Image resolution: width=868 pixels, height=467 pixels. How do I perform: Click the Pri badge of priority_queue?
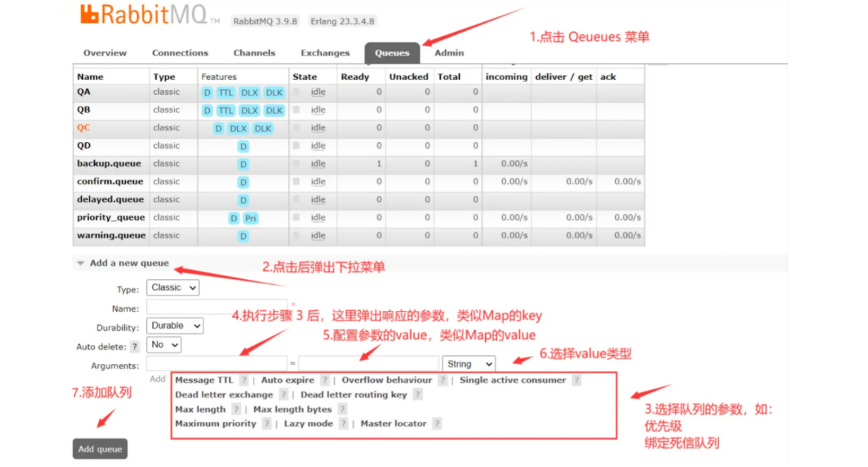(251, 218)
